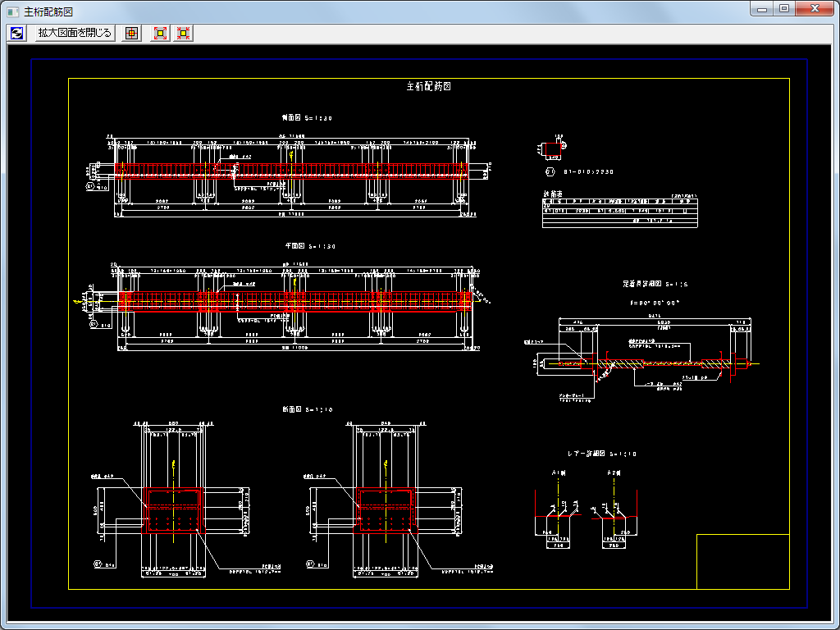Click the plan view beam drawing

click(295, 300)
